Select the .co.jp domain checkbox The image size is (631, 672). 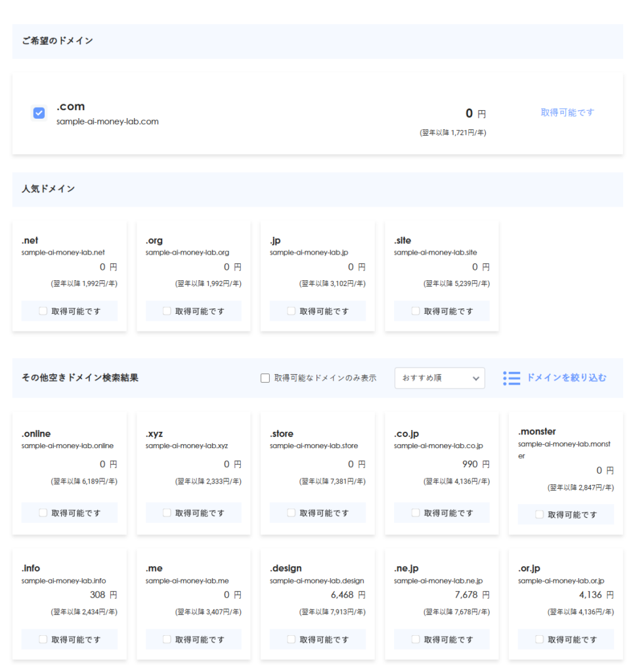tap(416, 513)
